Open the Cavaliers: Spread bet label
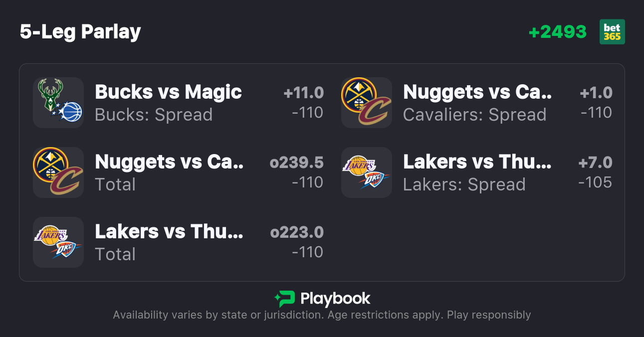Viewport: 644px width, 337px height. (474, 115)
